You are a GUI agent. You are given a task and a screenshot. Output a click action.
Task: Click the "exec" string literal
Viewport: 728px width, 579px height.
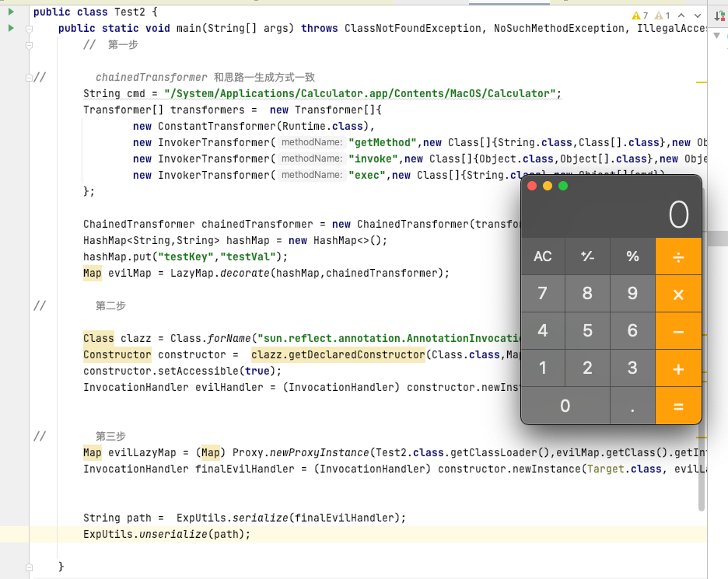pos(367,176)
